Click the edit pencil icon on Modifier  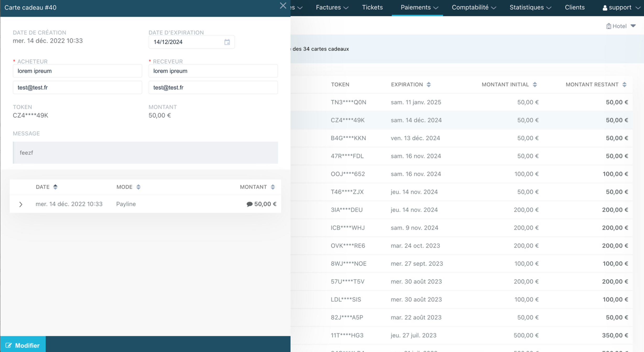[8, 345]
